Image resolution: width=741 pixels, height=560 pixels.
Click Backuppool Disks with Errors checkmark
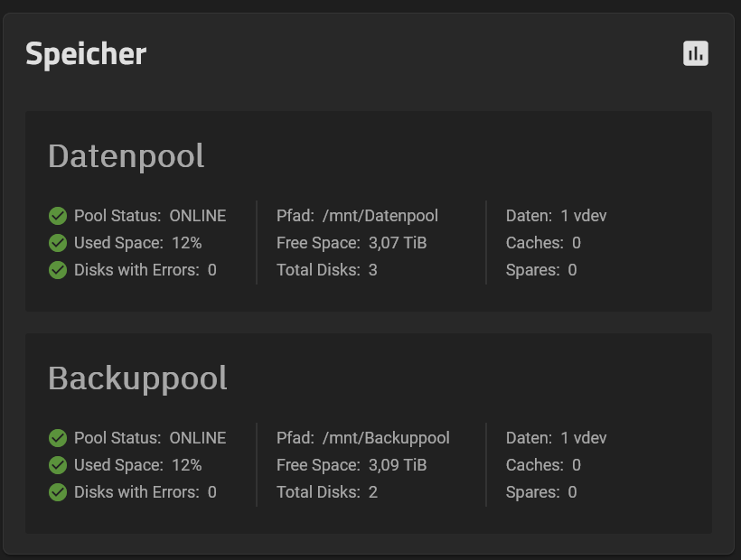point(58,492)
